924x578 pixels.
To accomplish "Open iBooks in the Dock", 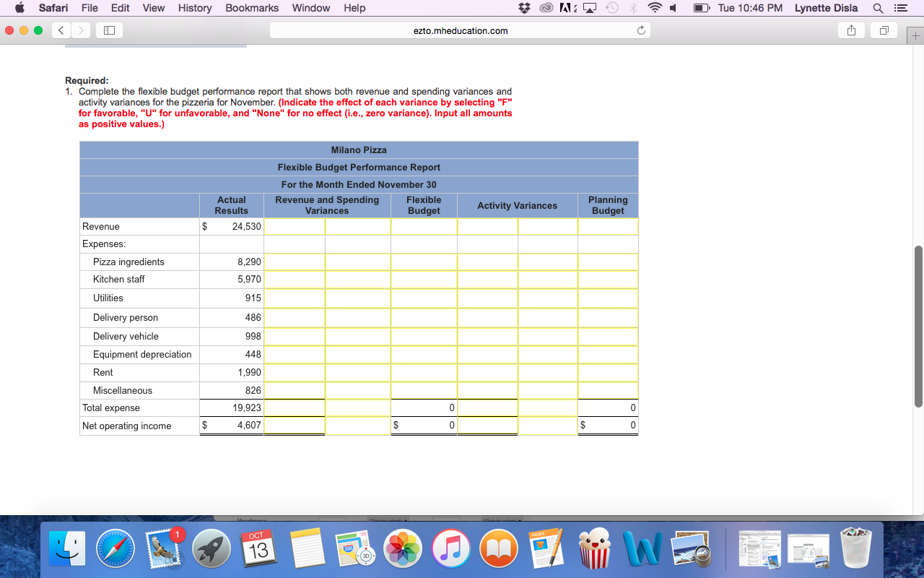I will [x=499, y=548].
